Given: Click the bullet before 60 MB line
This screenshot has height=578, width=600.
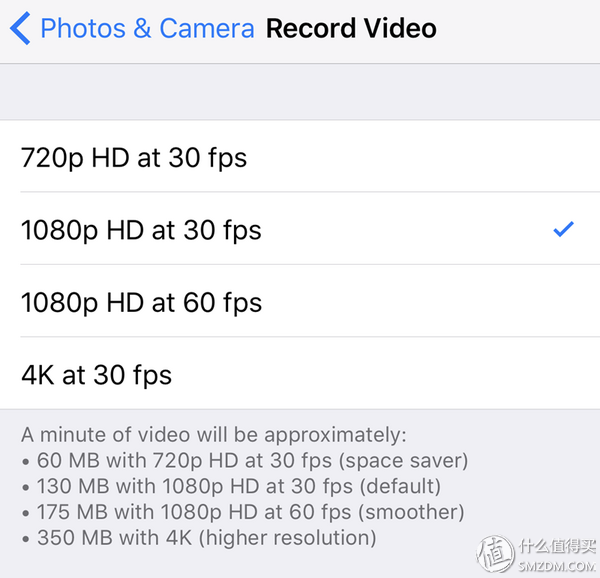Looking at the screenshot, I should click(26, 462).
